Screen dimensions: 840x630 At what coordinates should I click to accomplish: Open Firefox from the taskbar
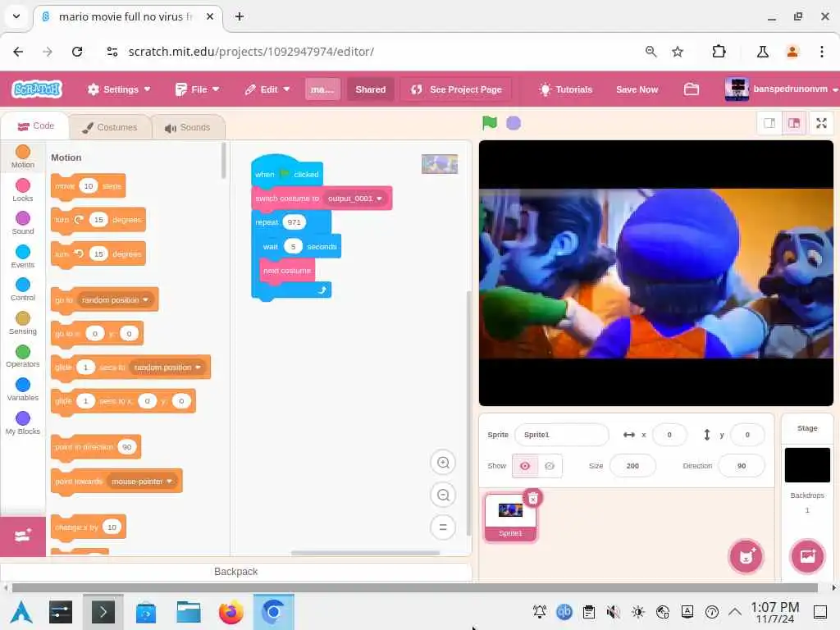[231, 612]
